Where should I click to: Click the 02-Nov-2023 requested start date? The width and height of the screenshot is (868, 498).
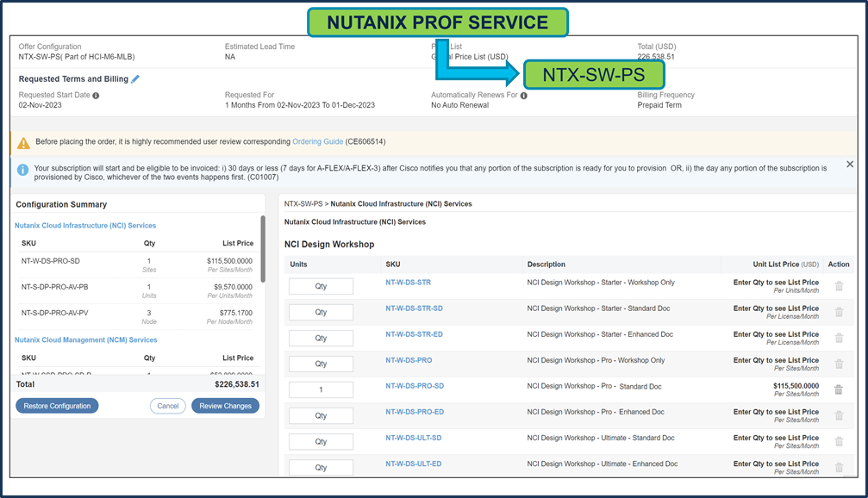click(41, 105)
